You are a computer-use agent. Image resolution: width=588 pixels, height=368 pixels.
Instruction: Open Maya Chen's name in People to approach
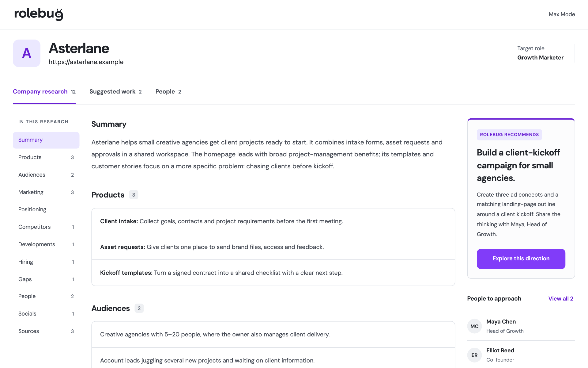(501, 322)
